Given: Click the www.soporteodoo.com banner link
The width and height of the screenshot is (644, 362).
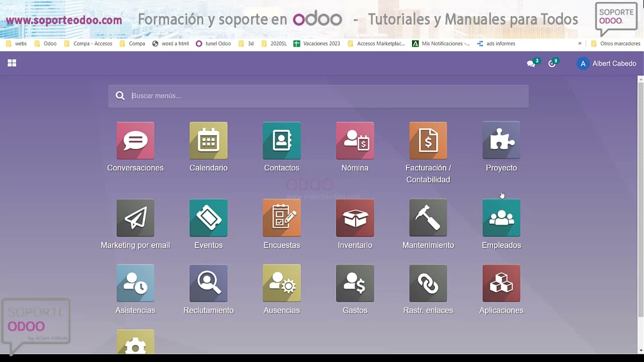Looking at the screenshot, I should click(x=64, y=21).
